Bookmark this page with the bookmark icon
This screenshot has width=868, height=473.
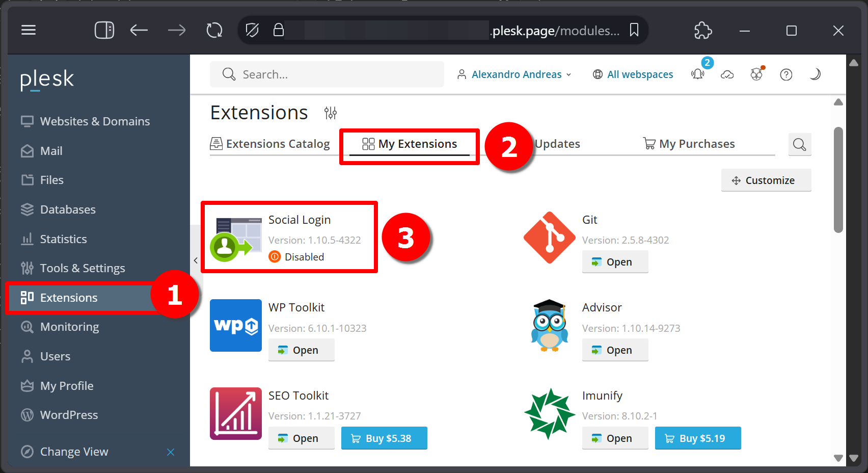[x=634, y=30]
